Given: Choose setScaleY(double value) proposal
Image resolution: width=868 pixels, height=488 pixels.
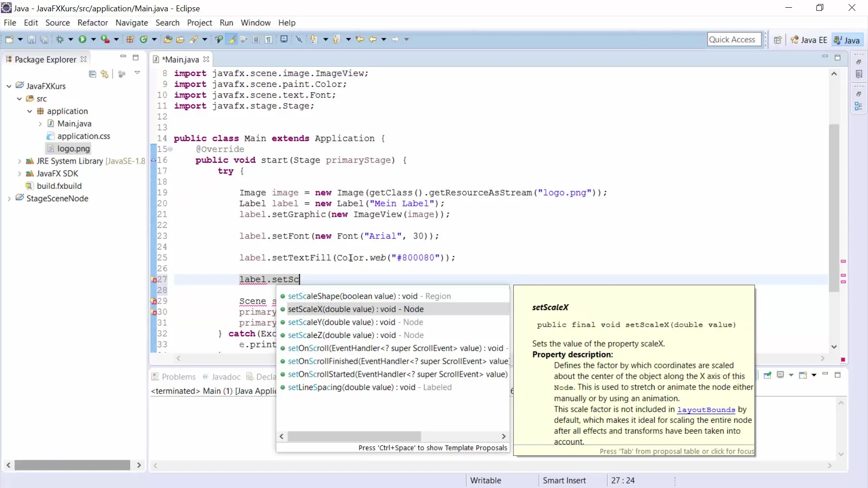Looking at the screenshot, I should coord(392,323).
